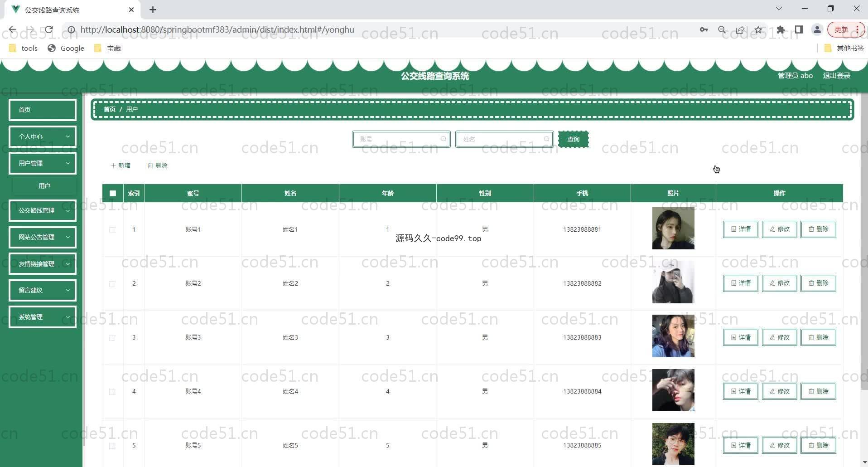Check the checkbox for row 账号4
Image resolution: width=868 pixels, height=467 pixels.
point(112,392)
